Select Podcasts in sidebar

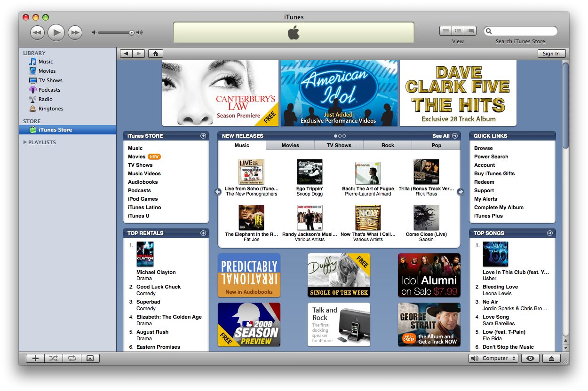(x=49, y=90)
